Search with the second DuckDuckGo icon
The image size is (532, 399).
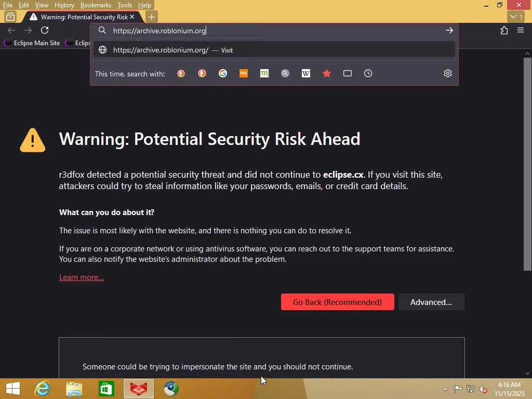click(202, 73)
